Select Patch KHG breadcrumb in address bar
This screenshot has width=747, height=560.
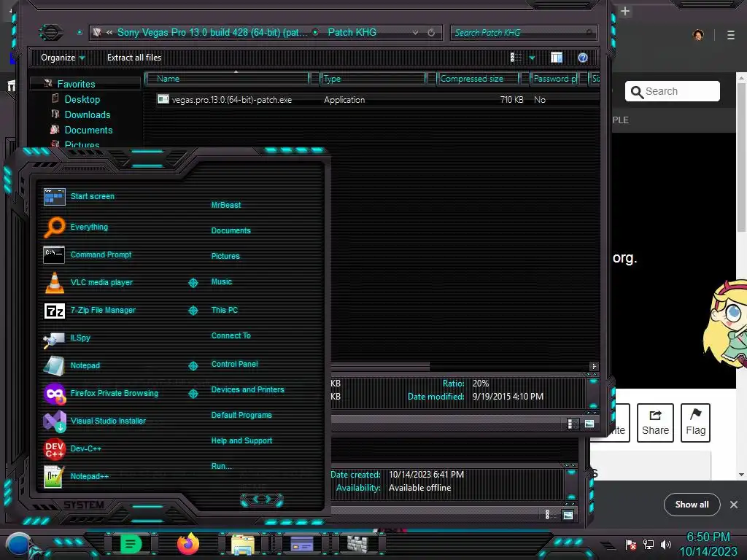[x=352, y=32]
